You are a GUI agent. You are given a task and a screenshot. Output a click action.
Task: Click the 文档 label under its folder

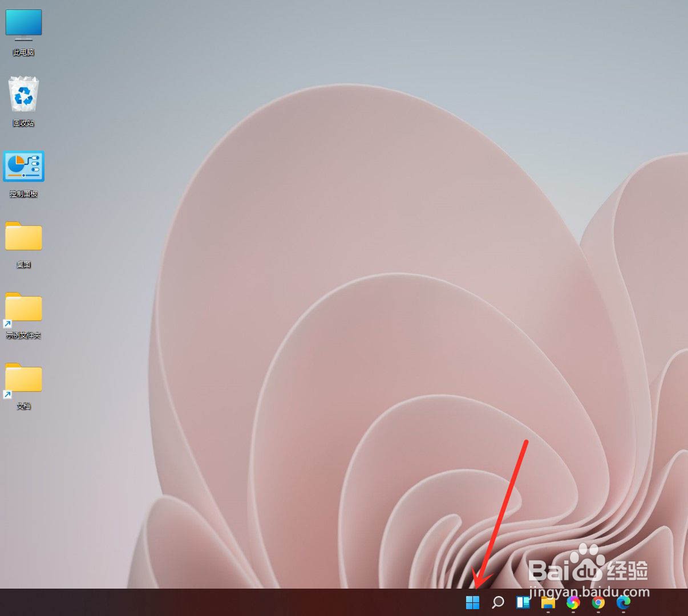tap(23, 406)
